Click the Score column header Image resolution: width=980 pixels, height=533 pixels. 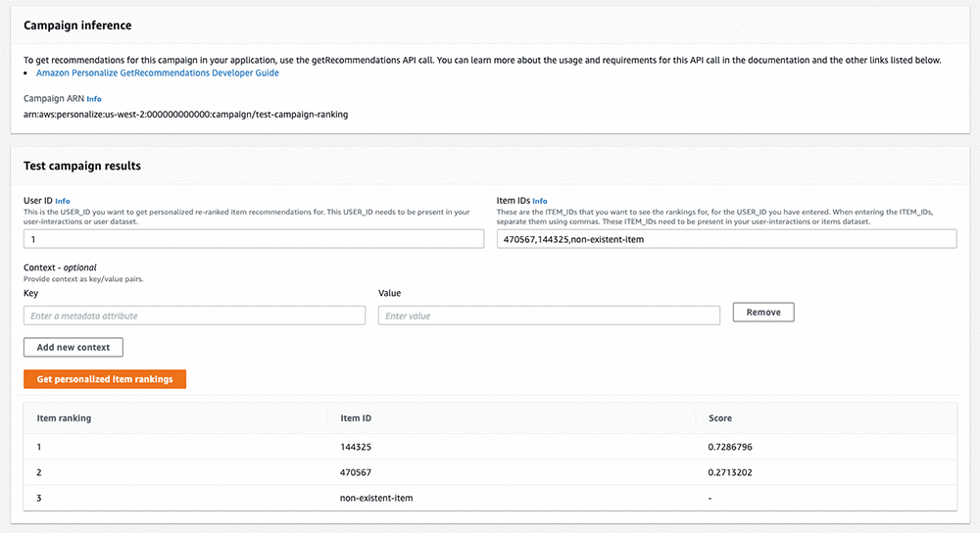click(x=720, y=418)
